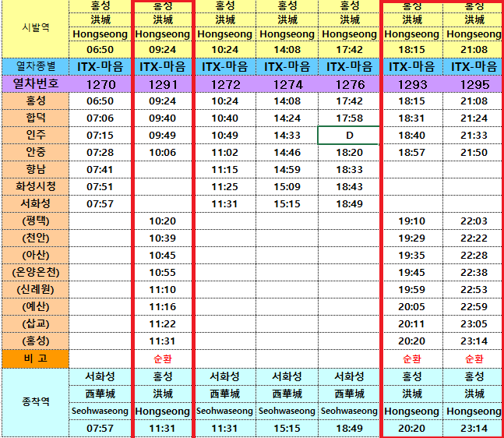The image size is (504, 438).
Task: Select the 20:05 time cell
Action: 412,307
